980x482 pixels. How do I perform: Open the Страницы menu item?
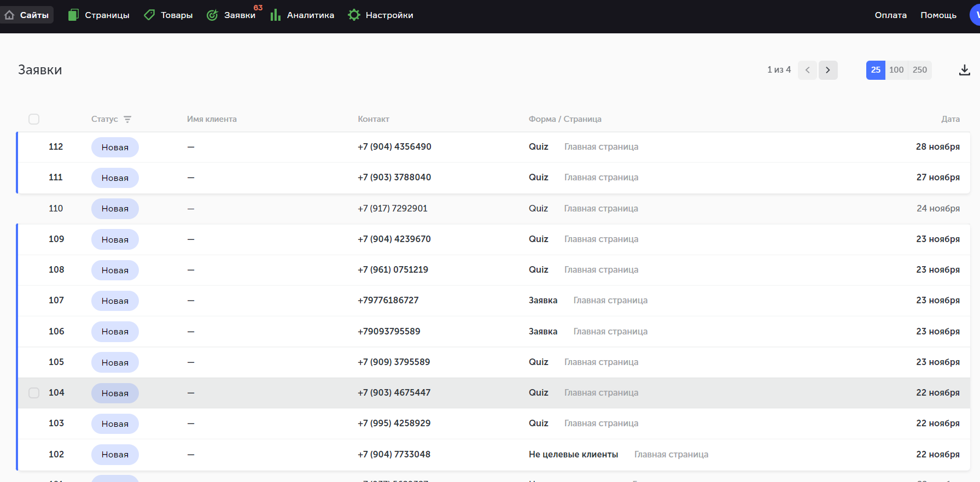coord(99,15)
